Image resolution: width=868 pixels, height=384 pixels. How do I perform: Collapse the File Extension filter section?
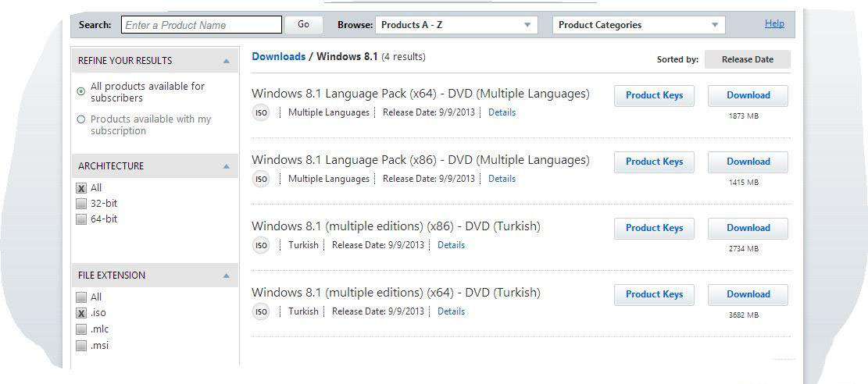pyautogui.click(x=226, y=276)
